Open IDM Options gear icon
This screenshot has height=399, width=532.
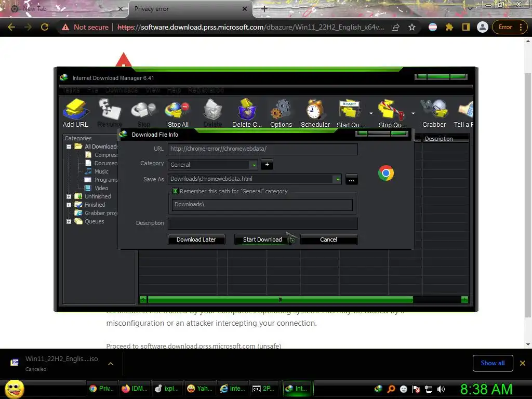(x=281, y=113)
